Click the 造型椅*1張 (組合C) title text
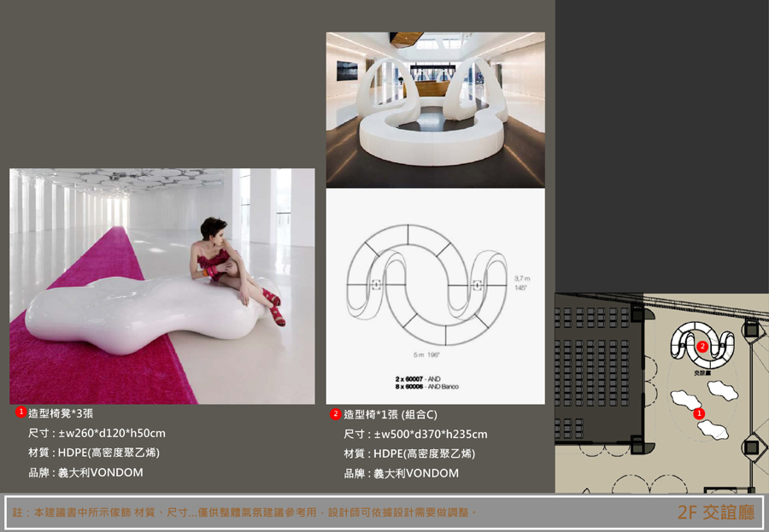The image size is (769, 532). tap(390, 414)
